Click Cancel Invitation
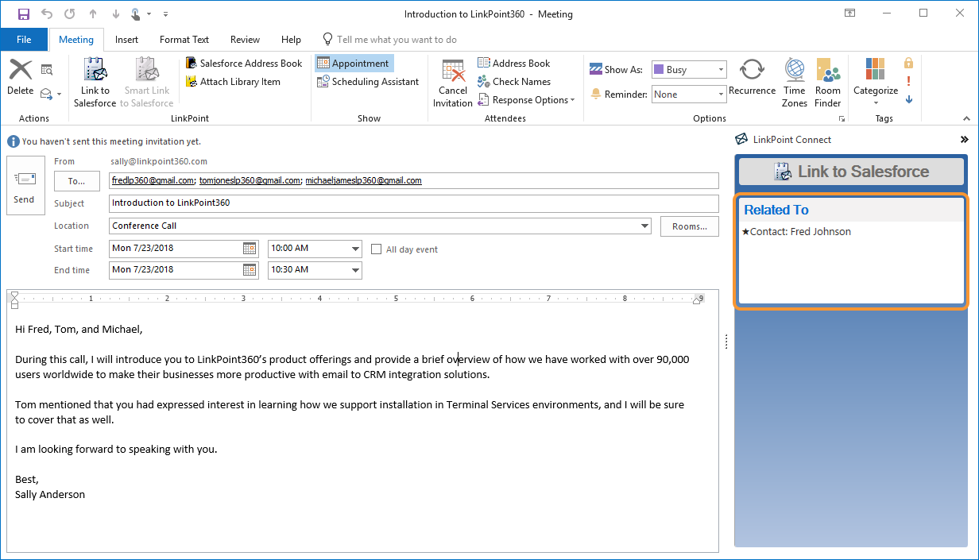979x560 pixels. click(x=453, y=83)
